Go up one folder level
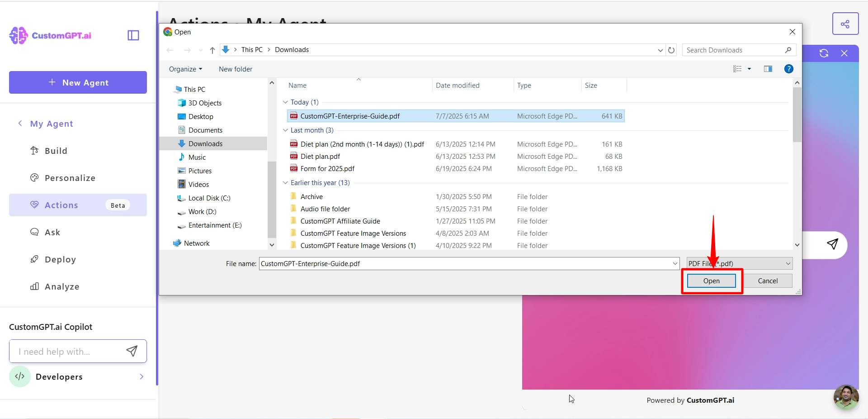The height and width of the screenshot is (419, 868). click(x=212, y=50)
